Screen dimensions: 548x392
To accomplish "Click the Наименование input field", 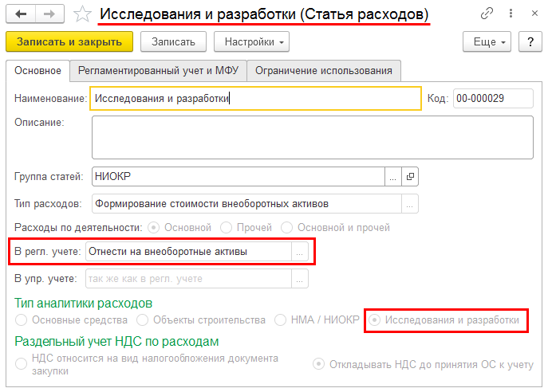I will 255,99.
